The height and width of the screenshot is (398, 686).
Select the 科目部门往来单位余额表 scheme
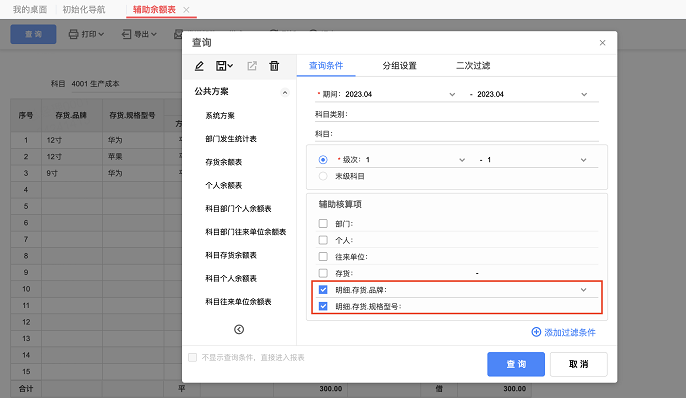(x=246, y=232)
